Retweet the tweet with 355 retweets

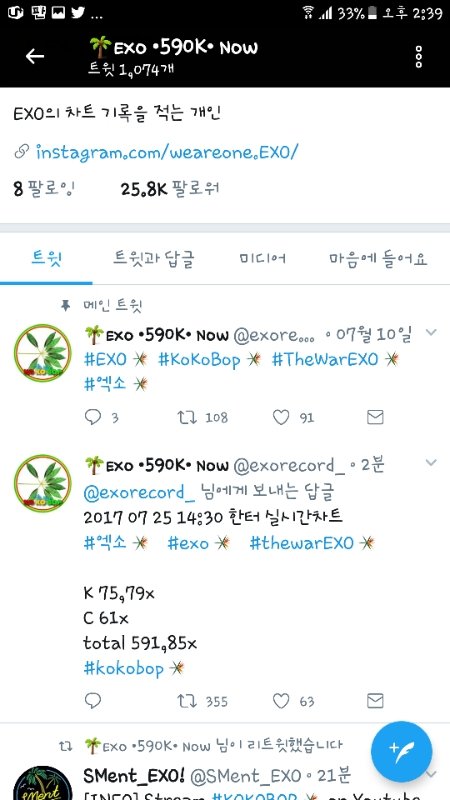pos(186,701)
